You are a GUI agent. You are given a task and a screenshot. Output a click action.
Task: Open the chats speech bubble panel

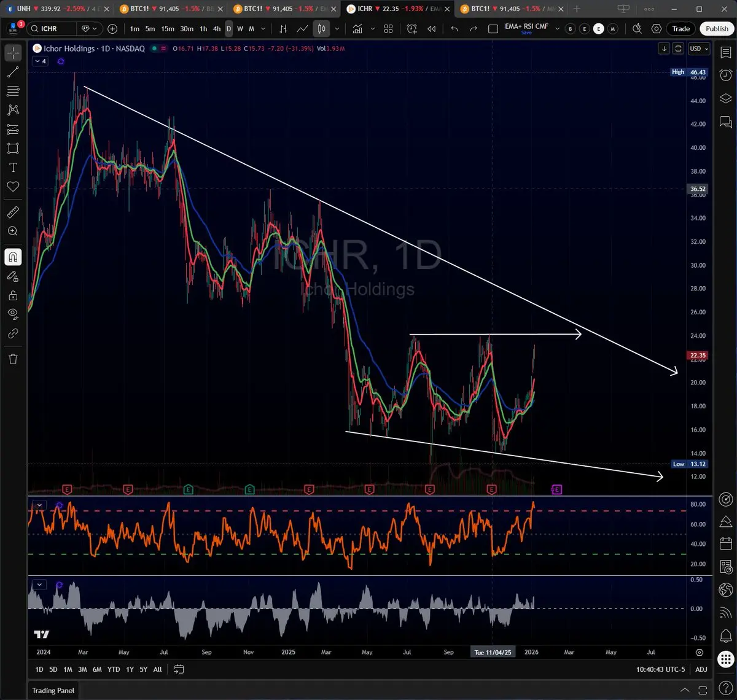(725, 121)
